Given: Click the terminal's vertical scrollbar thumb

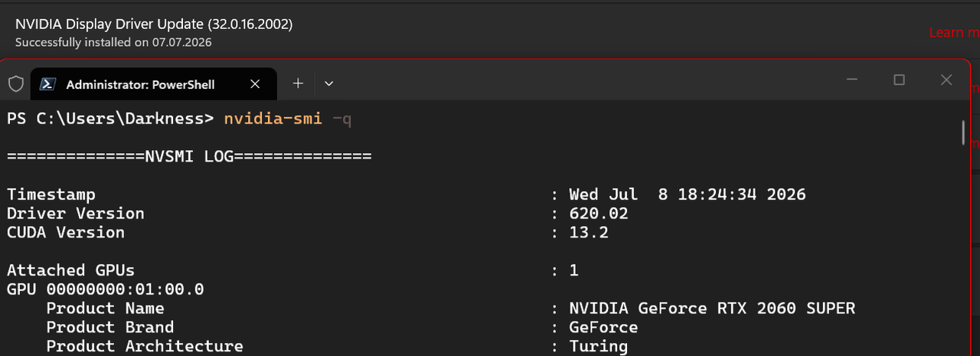Looking at the screenshot, I should [x=963, y=132].
